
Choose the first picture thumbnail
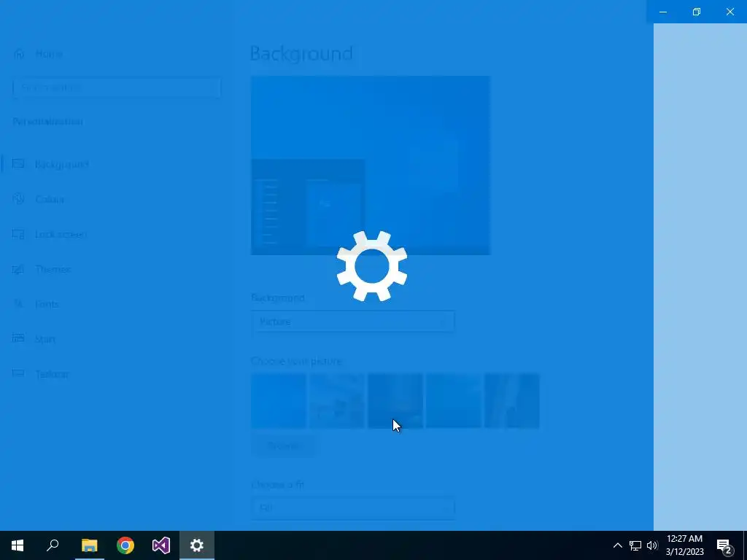tap(279, 401)
